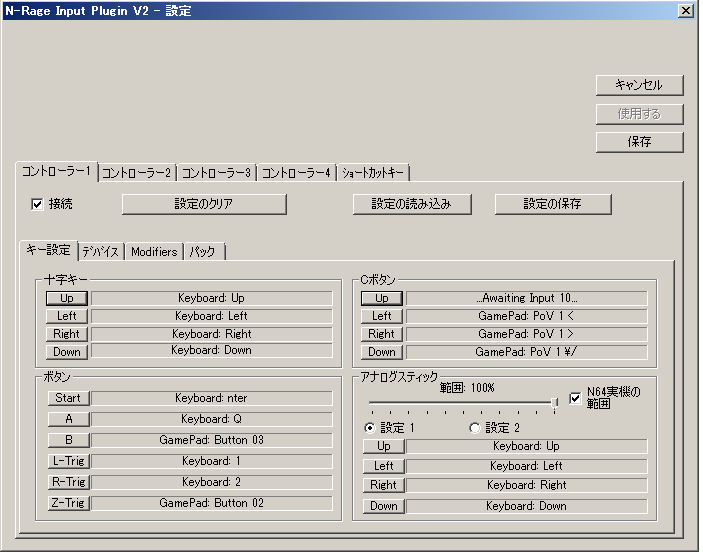
Task: Click the 設定のクリア button
Action: click(204, 204)
